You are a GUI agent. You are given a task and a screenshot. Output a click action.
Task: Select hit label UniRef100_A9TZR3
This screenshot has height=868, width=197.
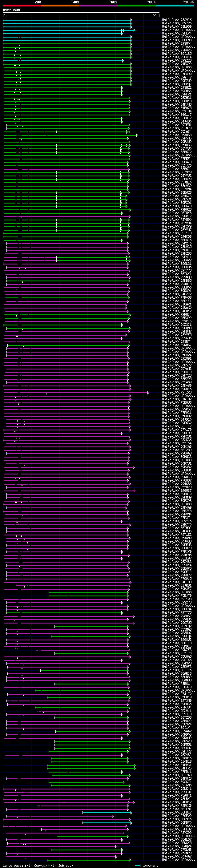click(177, 392)
